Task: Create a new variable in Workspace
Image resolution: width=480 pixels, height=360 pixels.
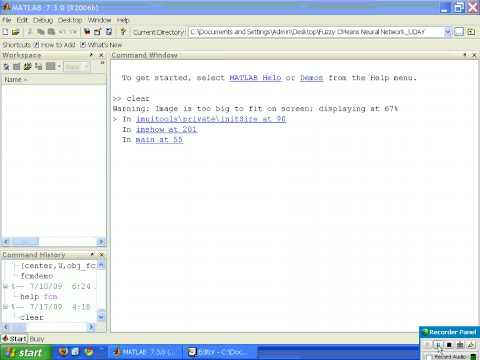Action: pos(6,67)
